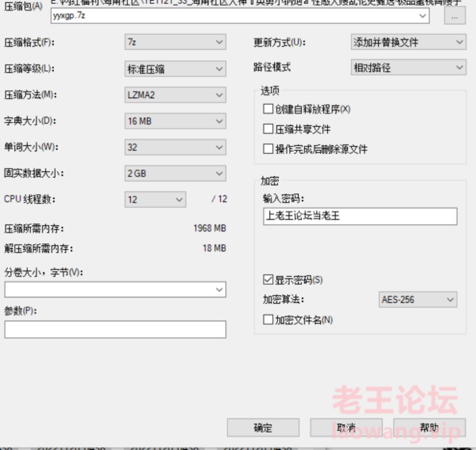476x450 pixels.
Task: Click the '/ 12' thread count text
Action: (x=220, y=199)
